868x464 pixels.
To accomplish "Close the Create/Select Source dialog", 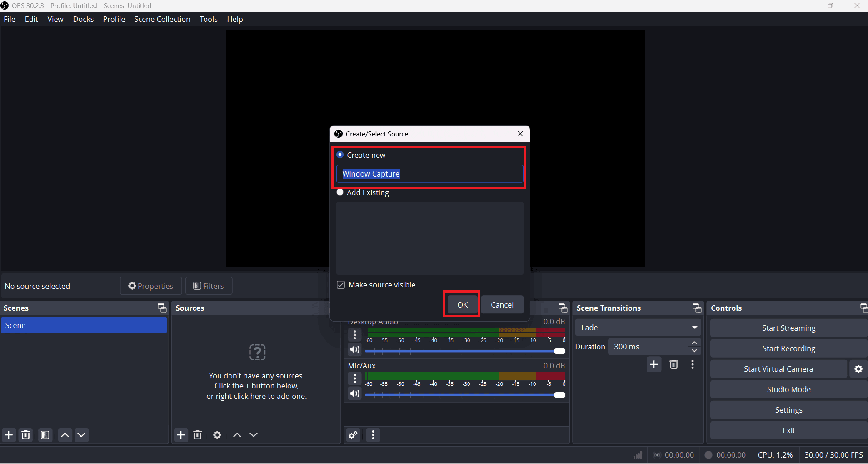I will pyautogui.click(x=520, y=134).
